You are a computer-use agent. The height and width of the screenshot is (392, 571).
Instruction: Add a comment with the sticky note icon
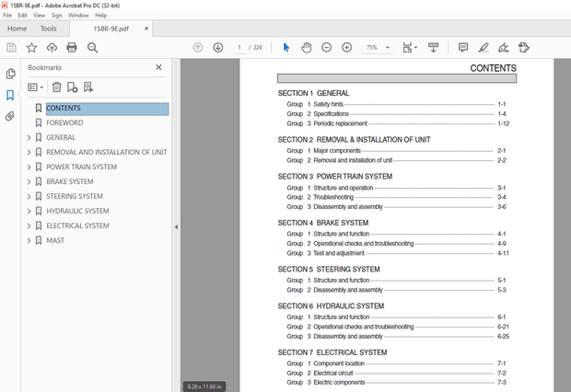click(462, 47)
